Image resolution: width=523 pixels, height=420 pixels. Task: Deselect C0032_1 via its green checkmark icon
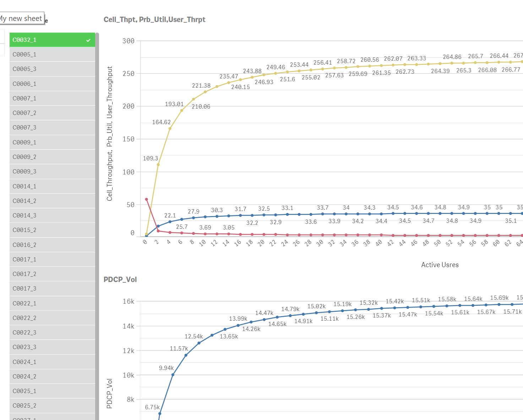coord(88,40)
